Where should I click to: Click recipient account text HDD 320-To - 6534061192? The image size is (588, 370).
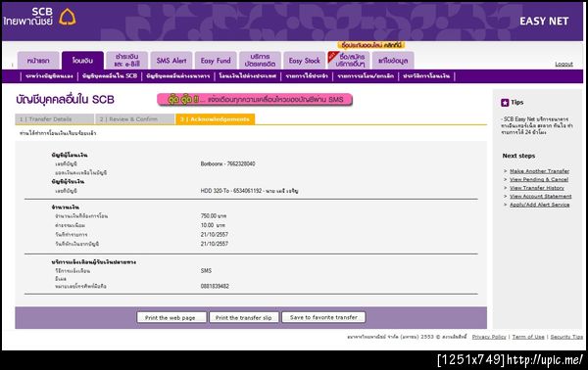coord(231,191)
